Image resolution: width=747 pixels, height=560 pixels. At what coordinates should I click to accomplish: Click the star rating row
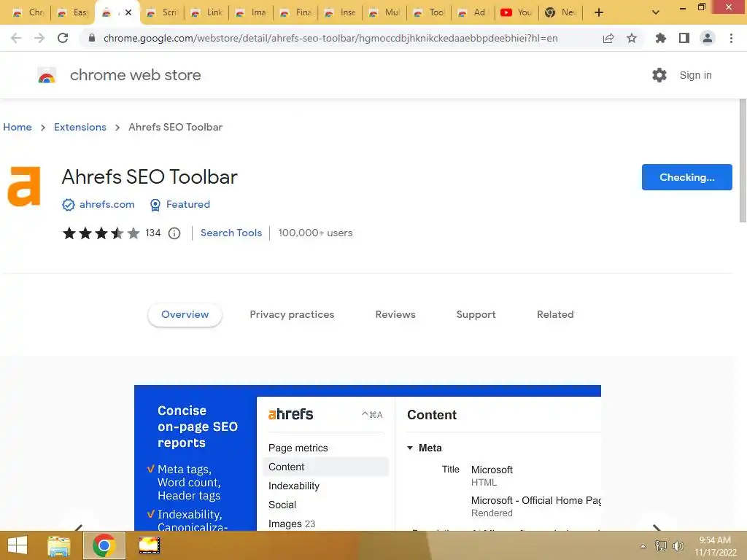tap(101, 233)
